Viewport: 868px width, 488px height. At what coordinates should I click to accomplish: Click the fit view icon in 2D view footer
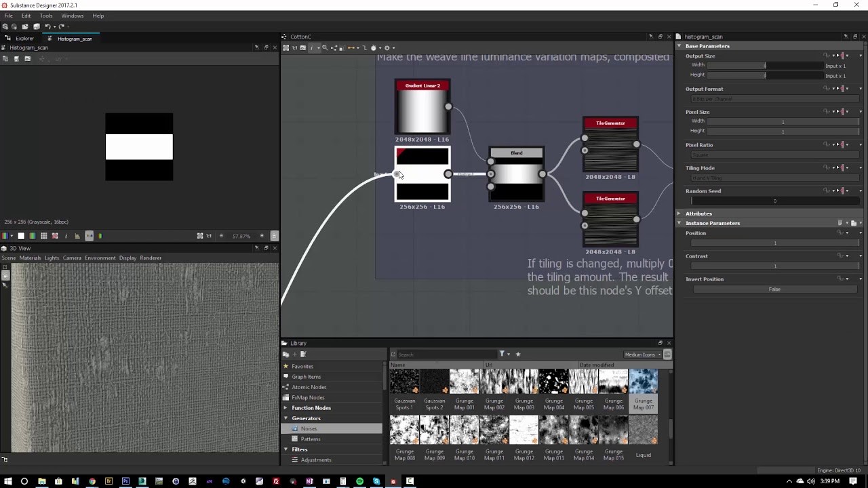coord(200,236)
